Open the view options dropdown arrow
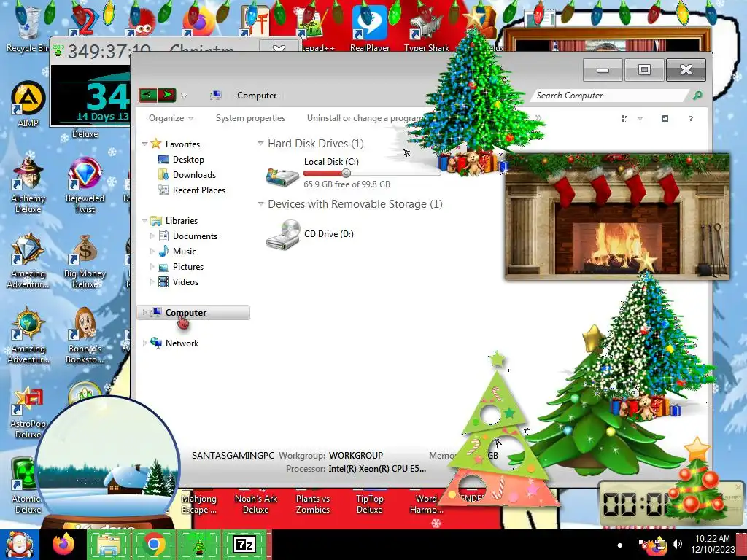 [640, 118]
